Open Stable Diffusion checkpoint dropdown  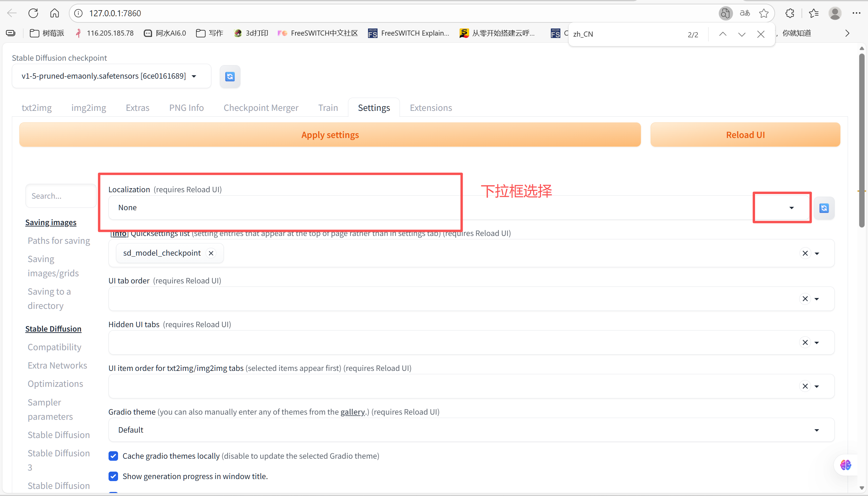pos(194,76)
